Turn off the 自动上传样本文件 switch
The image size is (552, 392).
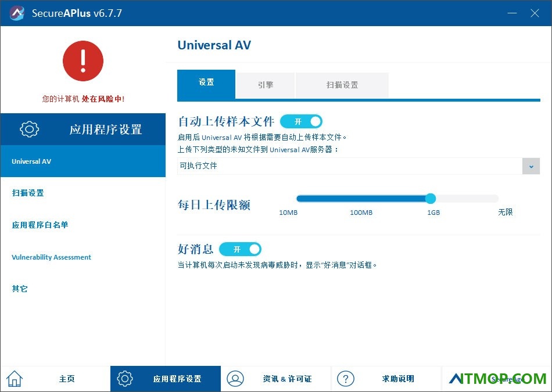click(x=302, y=121)
